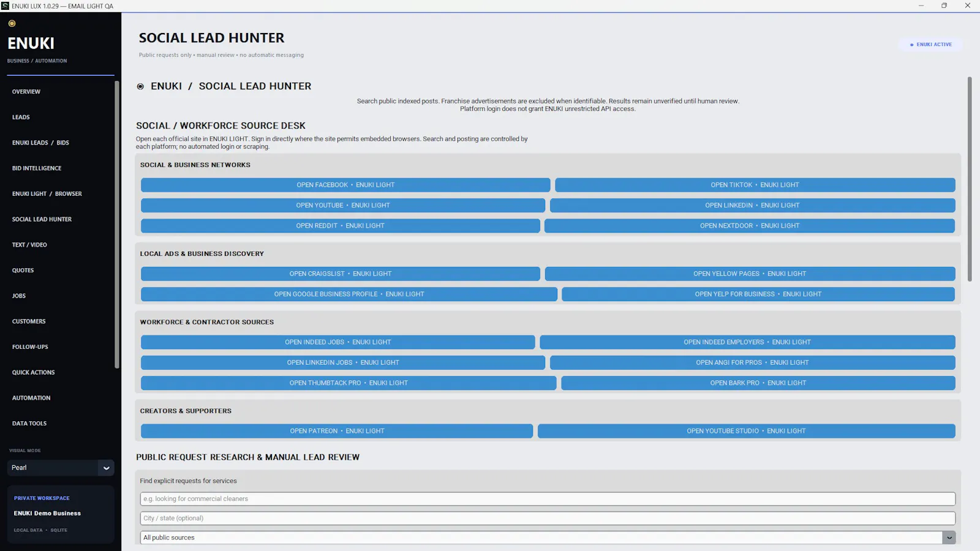Image resolution: width=980 pixels, height=551 pixels.
Task: Click Open Facebook ENUKI Light button
Action: [x=345, y=185]
